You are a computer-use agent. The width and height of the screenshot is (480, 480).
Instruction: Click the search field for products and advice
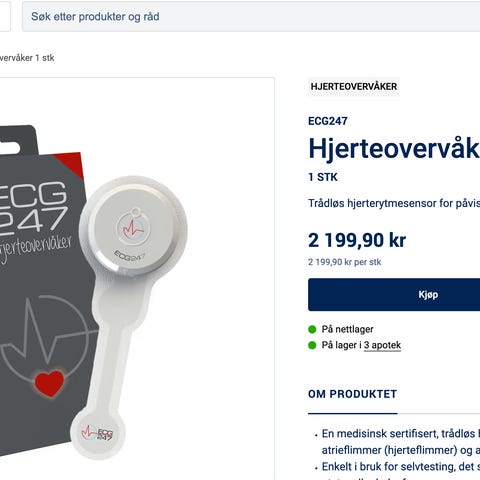point(251,17)
